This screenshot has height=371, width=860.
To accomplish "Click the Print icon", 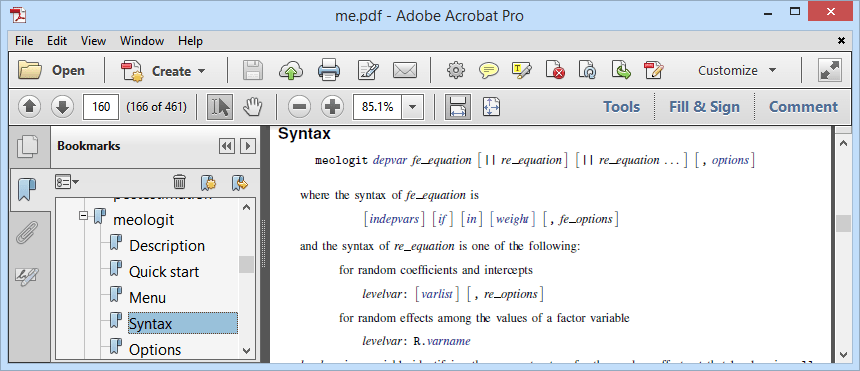I will [329, 70].
